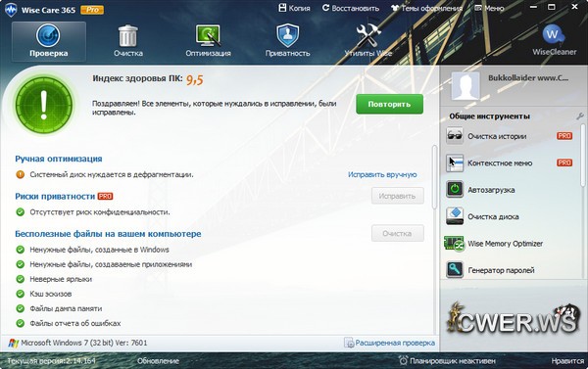Screen dimensions: 588x369
Task: Click the Windows flag icon in status row
Action: tap(14, 343)
